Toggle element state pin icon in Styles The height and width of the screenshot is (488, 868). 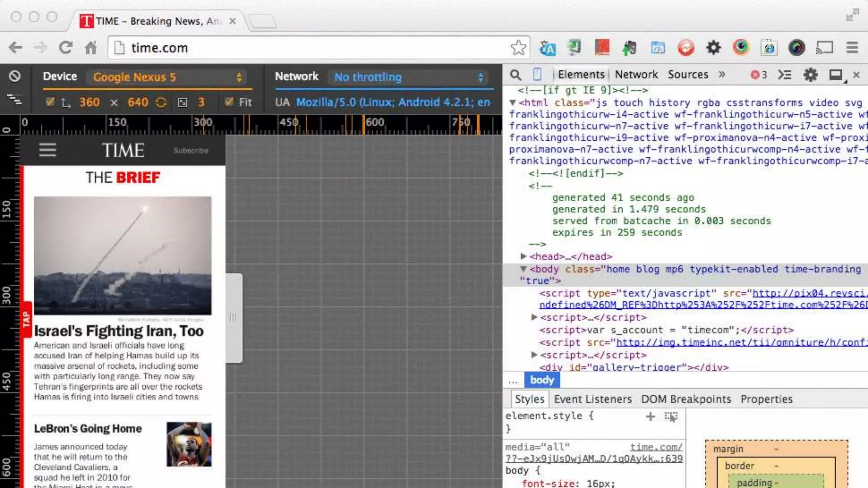[x=671, y=416]
